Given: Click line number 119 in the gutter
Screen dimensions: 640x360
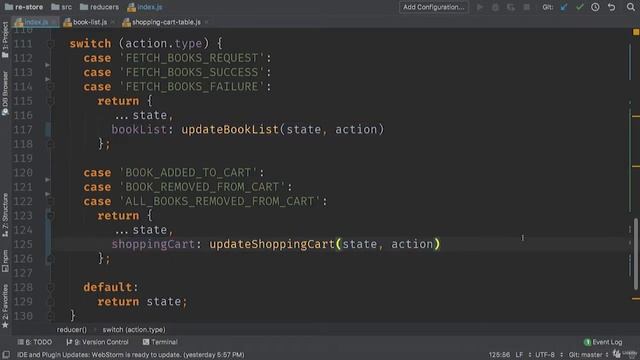Looking at the screenshot, I should (23, 158).
